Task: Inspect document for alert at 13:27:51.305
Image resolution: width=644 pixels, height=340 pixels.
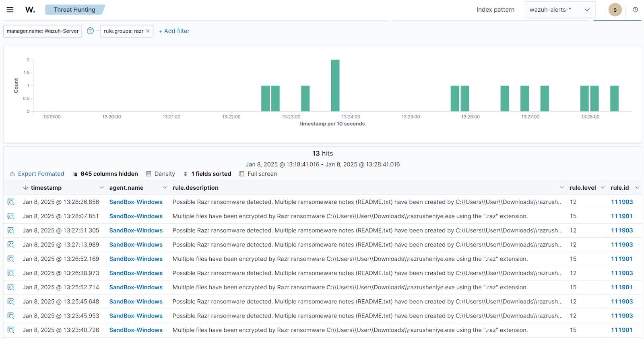Action: [x=11, y=230]
